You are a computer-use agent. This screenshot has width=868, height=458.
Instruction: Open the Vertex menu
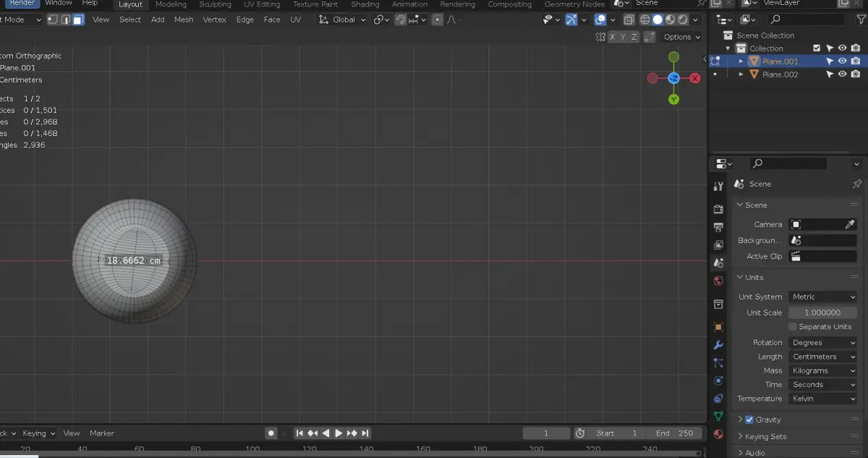[x=214, y=20]
